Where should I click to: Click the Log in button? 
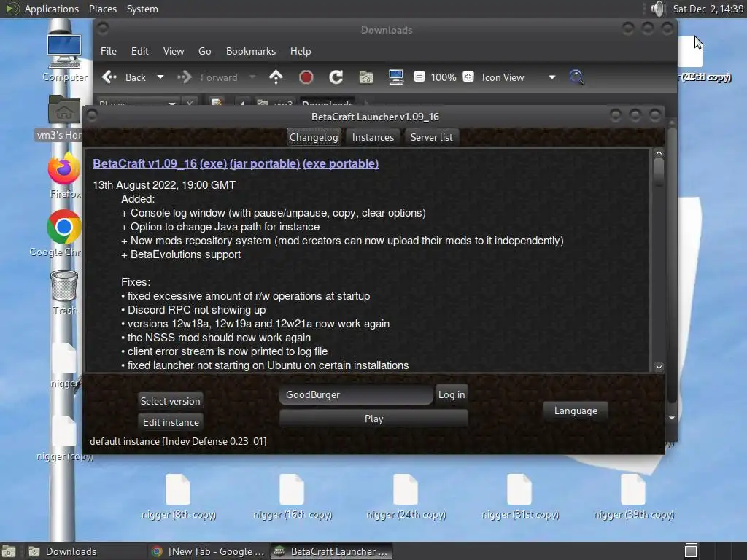coord(452,394)
